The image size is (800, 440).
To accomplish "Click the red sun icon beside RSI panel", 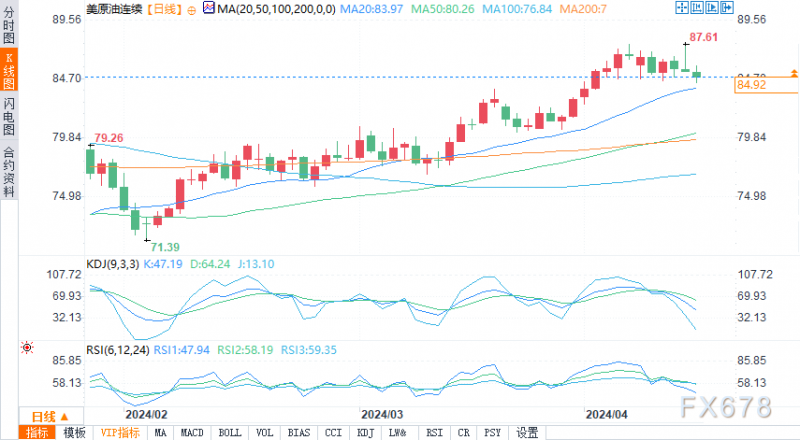I will tap(27, 348).
